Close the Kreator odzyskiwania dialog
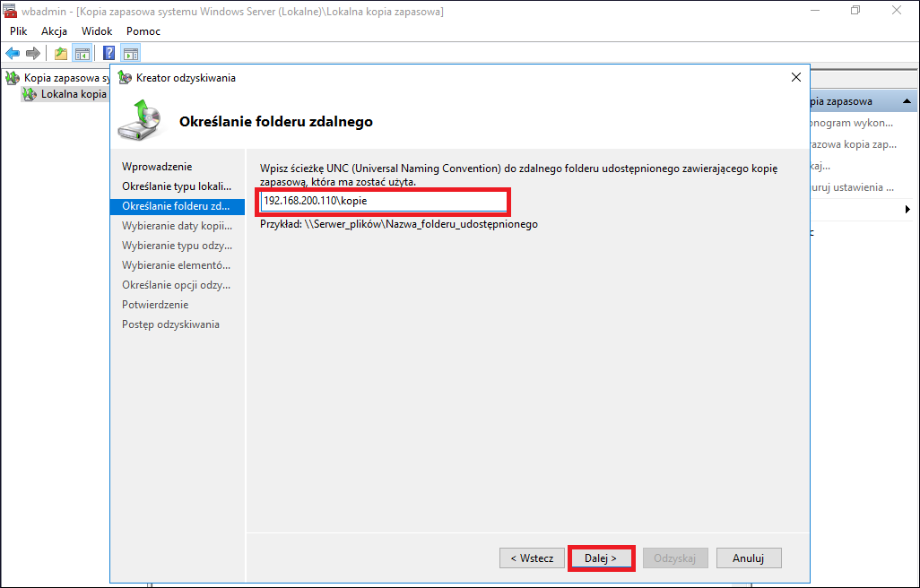 tap(795, 77)
